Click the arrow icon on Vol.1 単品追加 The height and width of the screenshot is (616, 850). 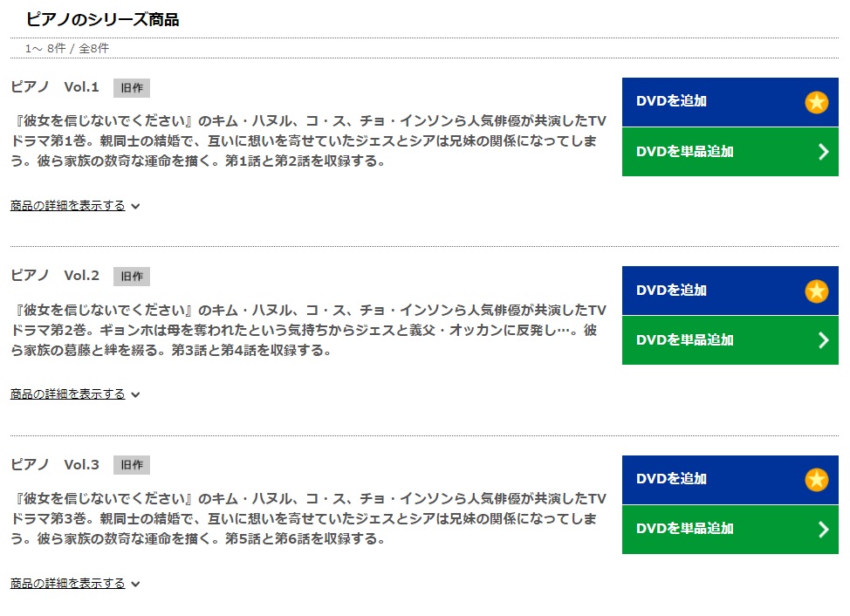(x=824, y=152)
